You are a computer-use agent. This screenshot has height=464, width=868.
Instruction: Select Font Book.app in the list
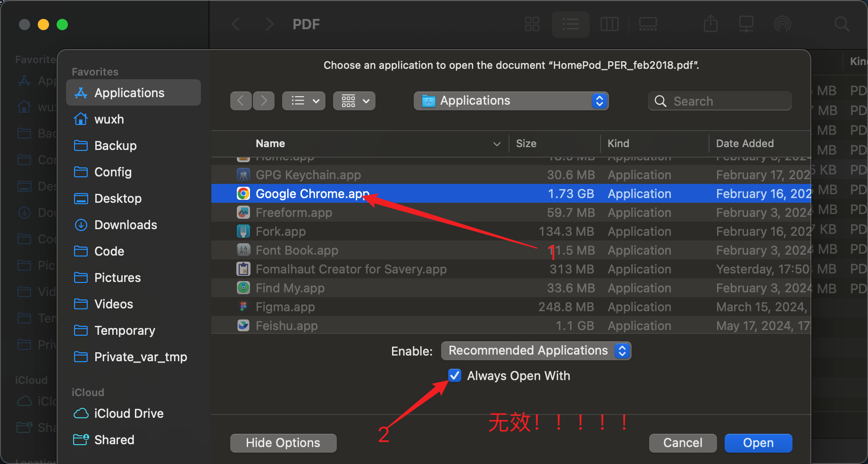coord(511,250)
